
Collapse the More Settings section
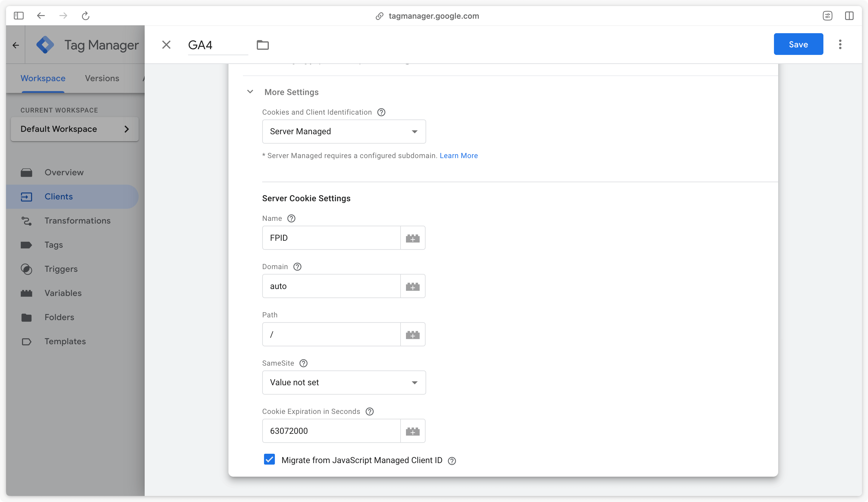[251, 92]
